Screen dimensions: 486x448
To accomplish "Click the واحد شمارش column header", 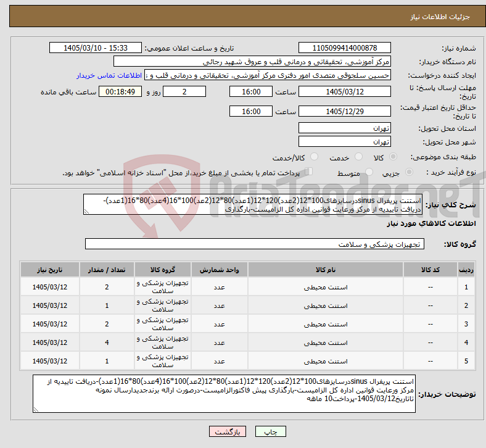I will (219, 270).
